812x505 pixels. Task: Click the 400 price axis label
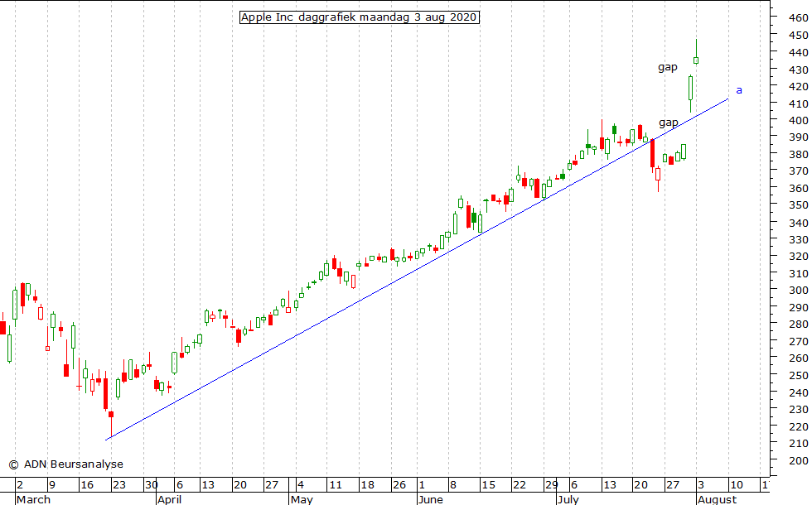click(x=797, y=120)
